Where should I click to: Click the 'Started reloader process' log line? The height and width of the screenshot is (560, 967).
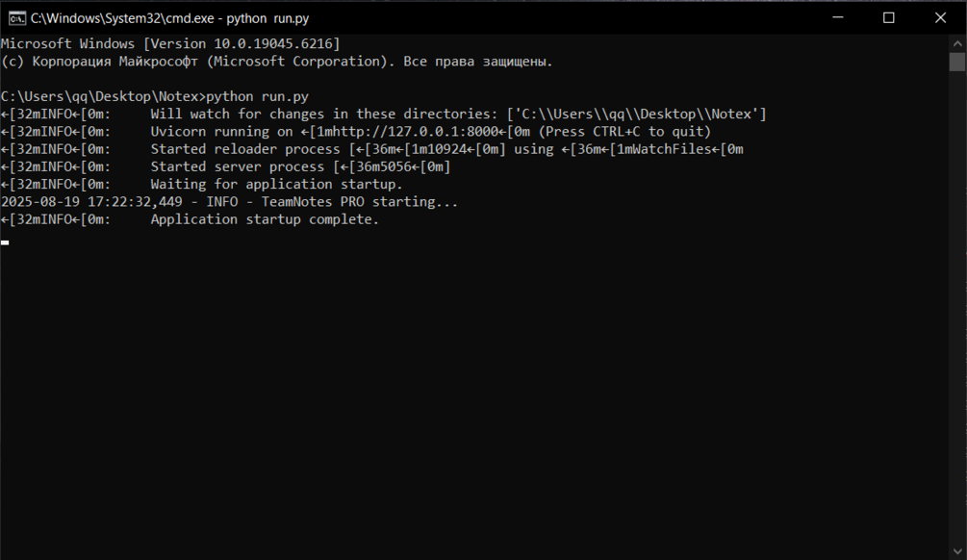[371, 149]
